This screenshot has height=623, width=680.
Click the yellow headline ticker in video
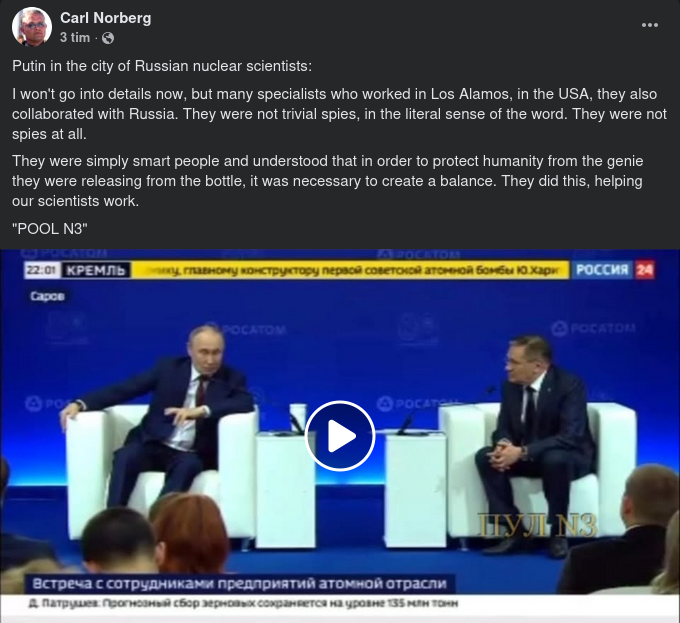[350, 270]
